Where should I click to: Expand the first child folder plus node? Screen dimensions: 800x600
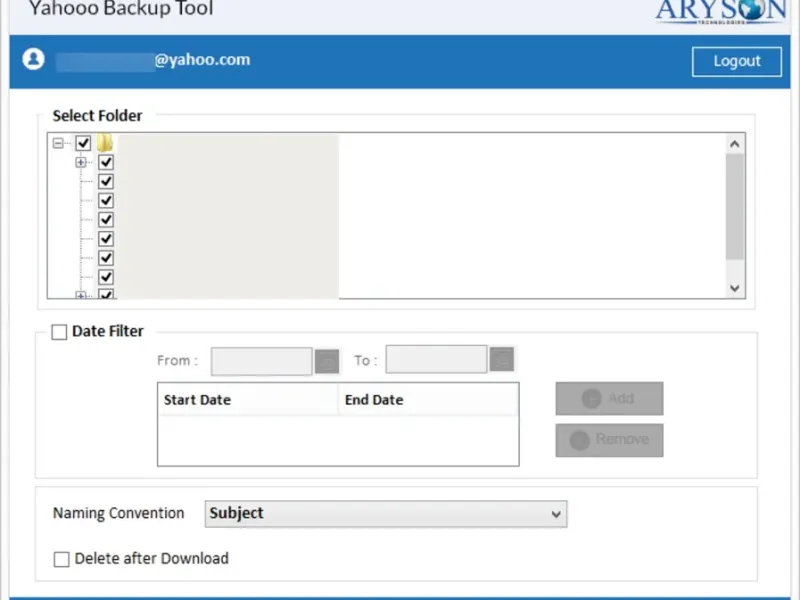[81, 162]
